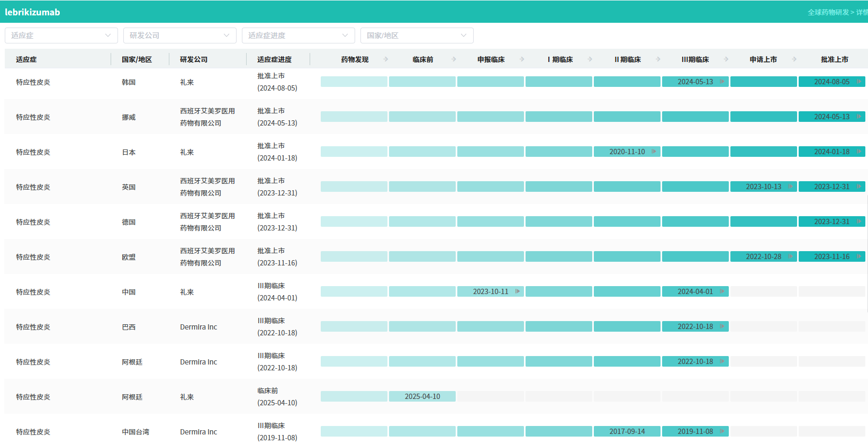Viewport: 868px width, 444px height.
Task: Click the arrow icon beside 2023-10-11
Action: tap(517, 291)
